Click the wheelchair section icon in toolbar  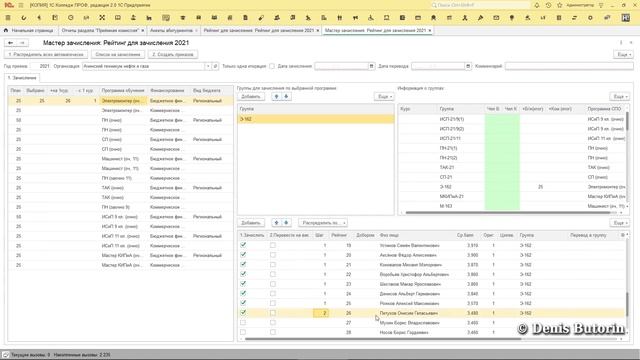pos(371,18)
